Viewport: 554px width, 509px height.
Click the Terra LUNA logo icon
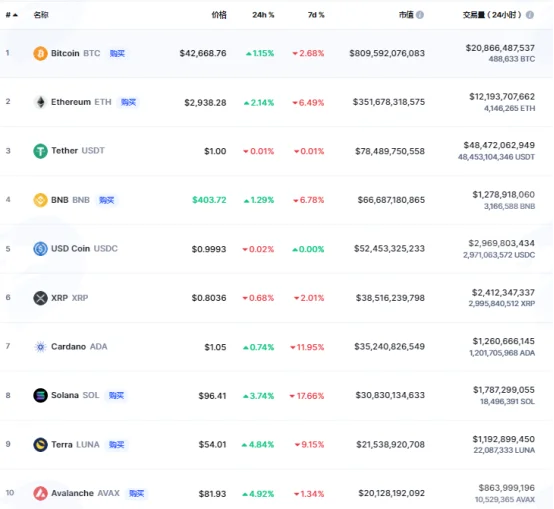pyautogui.click(x=40, y=444)
